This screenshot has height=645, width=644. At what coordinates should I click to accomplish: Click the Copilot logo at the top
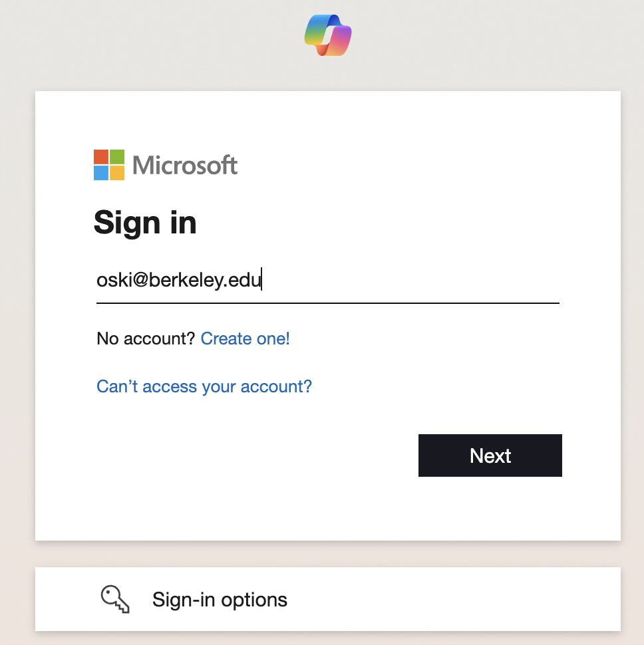327,35
